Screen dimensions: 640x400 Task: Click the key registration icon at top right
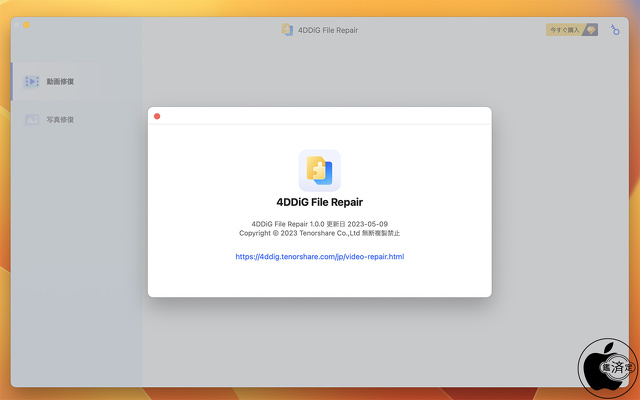615,30
